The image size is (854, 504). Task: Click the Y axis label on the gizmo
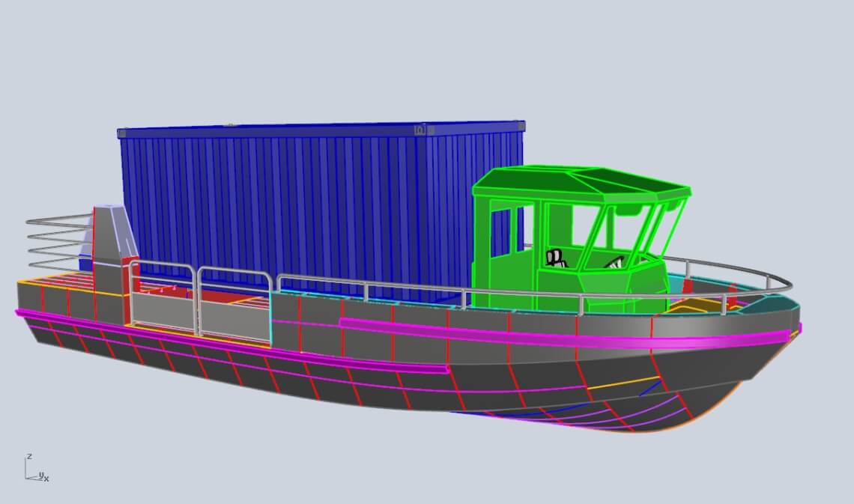tap(41, 475)
